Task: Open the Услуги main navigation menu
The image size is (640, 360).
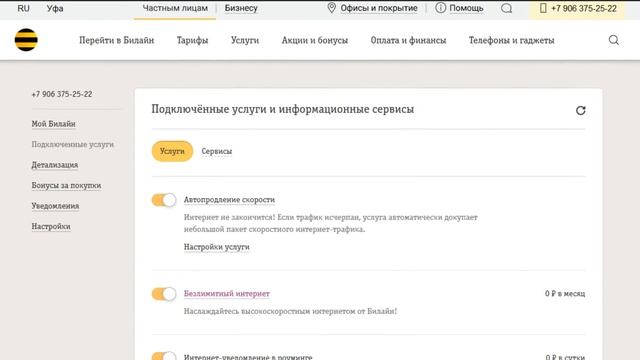Action: pyautogui.click(x=245, y=40)
